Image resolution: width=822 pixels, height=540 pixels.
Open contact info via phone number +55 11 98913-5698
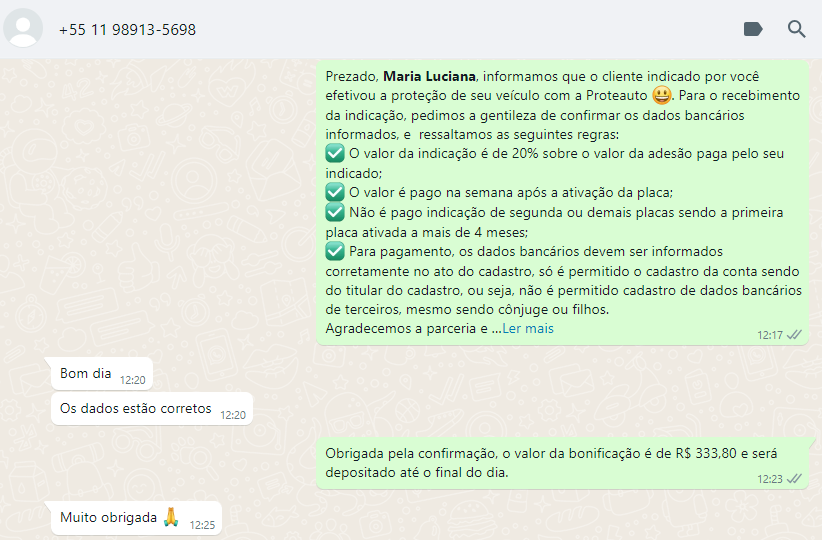point(127,29)
